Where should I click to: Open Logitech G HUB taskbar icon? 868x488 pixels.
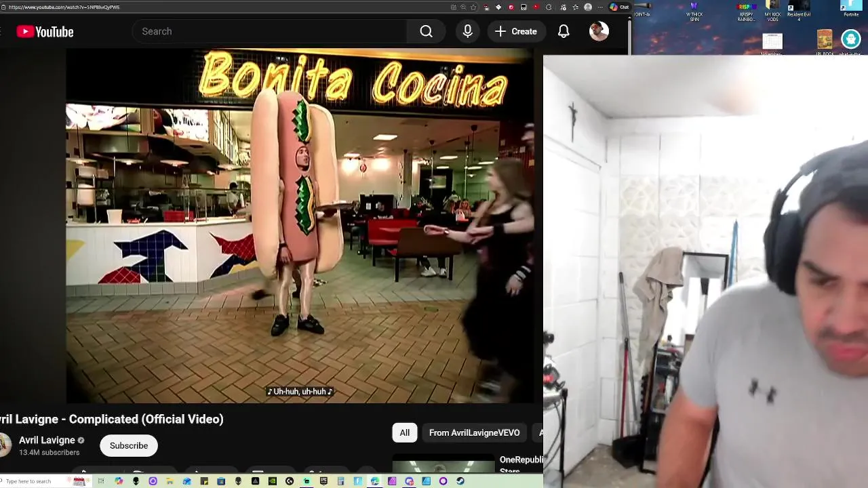(x=290, y=481)
